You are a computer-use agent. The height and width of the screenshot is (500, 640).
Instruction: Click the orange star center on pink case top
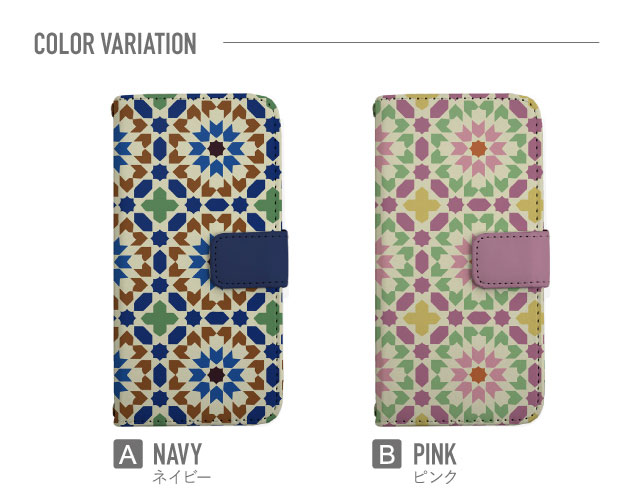point(478,149)
